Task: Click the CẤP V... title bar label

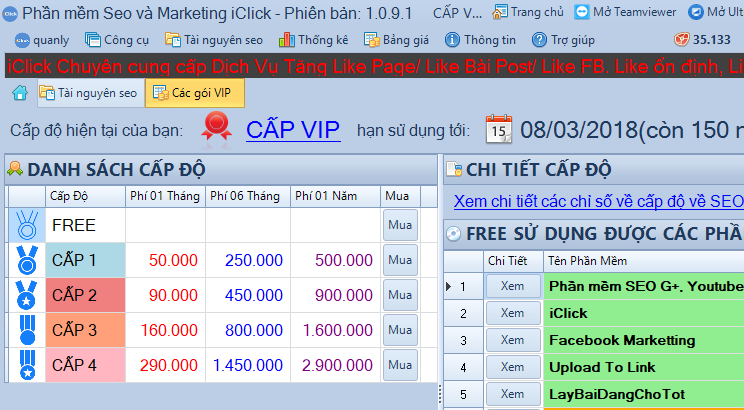Action: click(x=457, y=12)
